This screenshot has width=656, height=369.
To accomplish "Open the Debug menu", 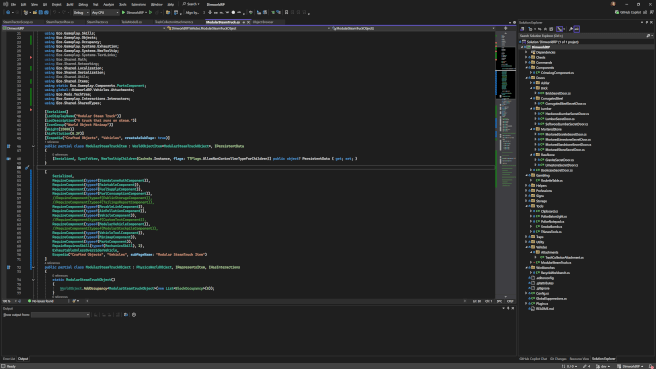I will click(83, 4).
